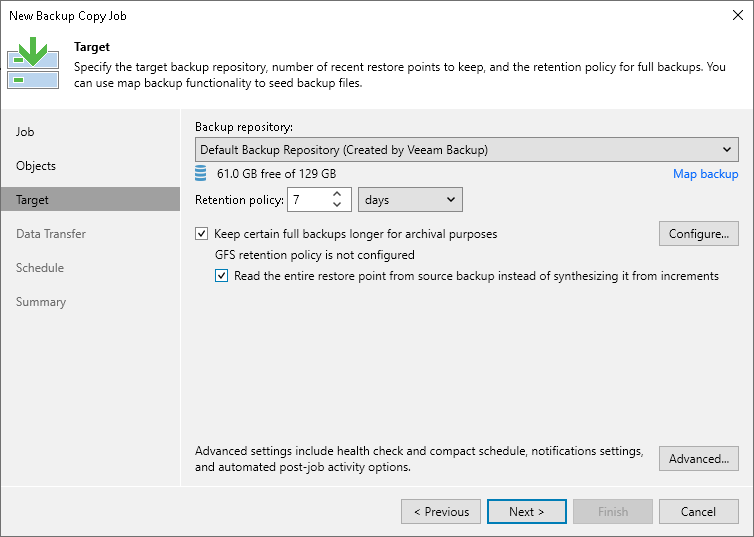
Task: Click the Target heading text
Action: [x=92, y=47]
